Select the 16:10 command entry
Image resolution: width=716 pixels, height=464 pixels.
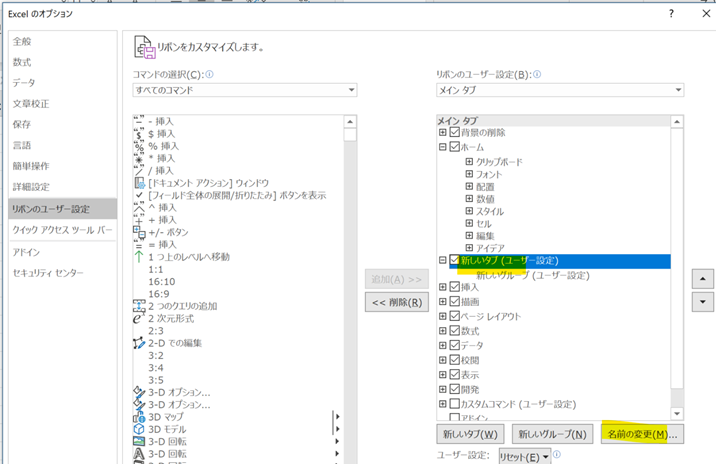[162, 282]
